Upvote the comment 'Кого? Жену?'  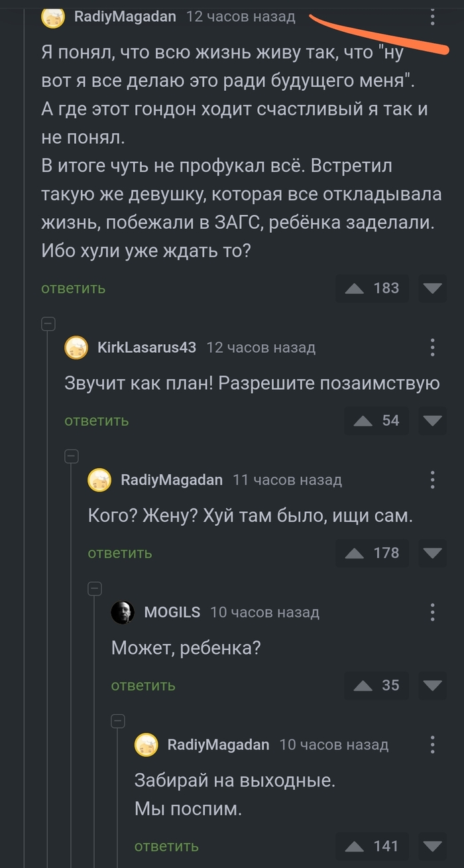(356, 553)
